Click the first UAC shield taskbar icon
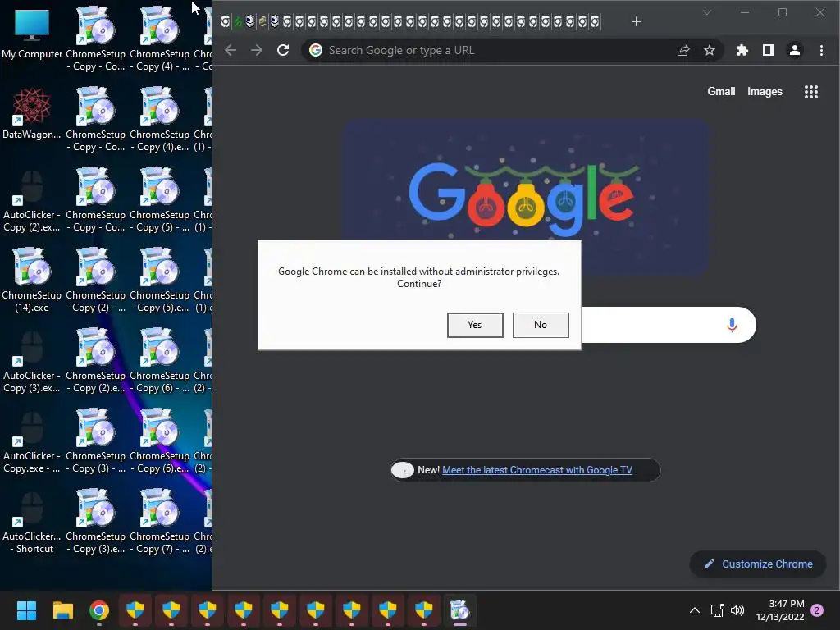The width and height of the screenshot is (840, 630). (135, 610)
